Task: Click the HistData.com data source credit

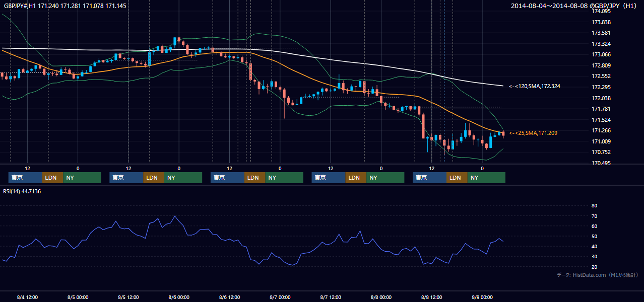Action: tap(597, 275)
